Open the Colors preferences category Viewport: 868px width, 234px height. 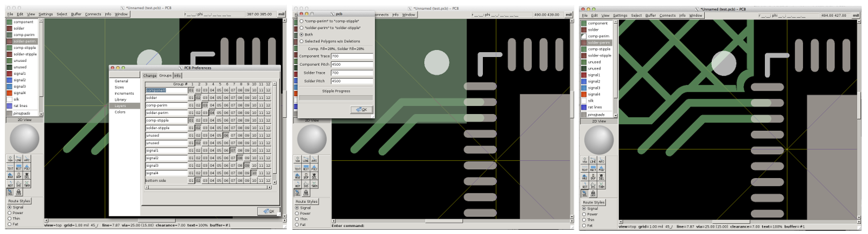[x=120, y=112]
